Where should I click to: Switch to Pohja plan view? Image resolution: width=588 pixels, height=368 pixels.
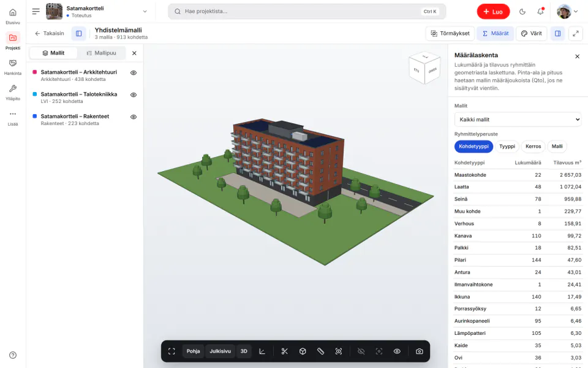click(x=193, y=351)
